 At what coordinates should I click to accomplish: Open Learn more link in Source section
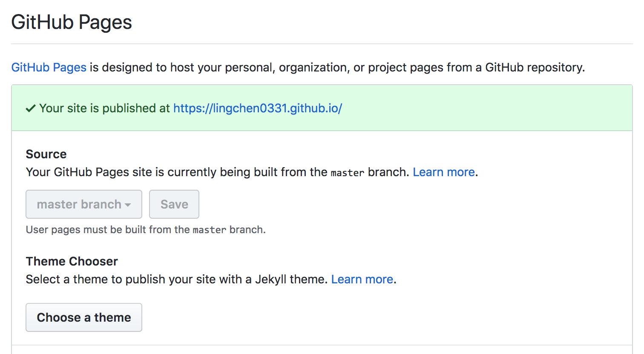(443, 172)
